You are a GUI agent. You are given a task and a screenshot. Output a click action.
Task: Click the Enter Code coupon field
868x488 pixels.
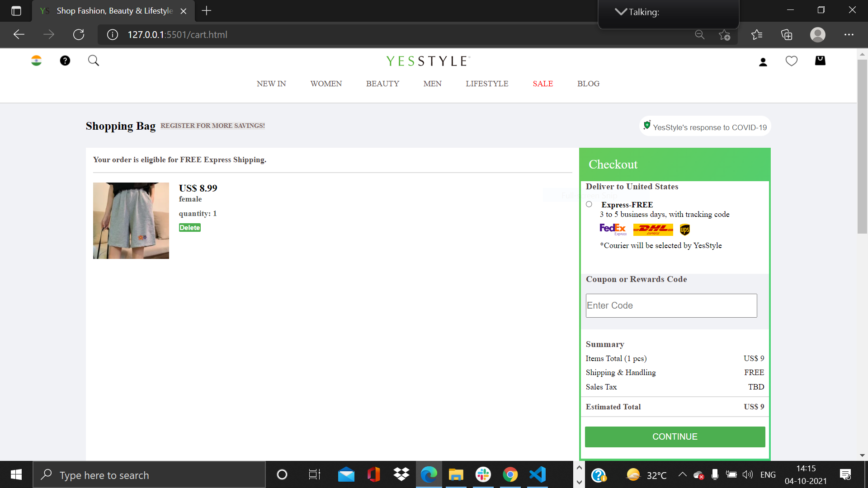pos(671,305)
